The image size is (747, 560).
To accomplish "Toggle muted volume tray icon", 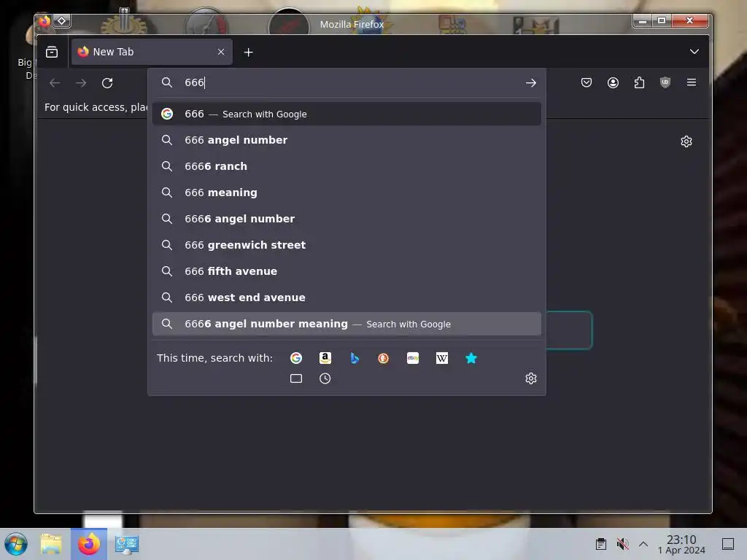I will click(x=622, y=544).
